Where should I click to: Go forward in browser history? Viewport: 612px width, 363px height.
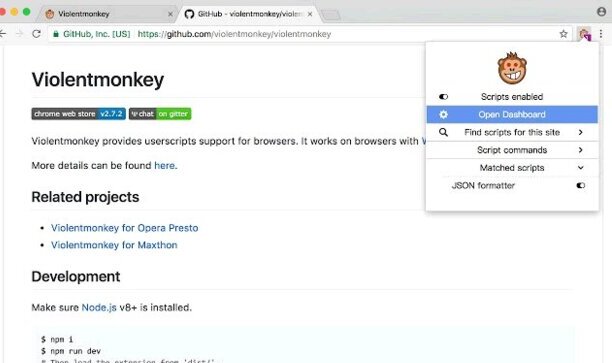click(20, 34)
